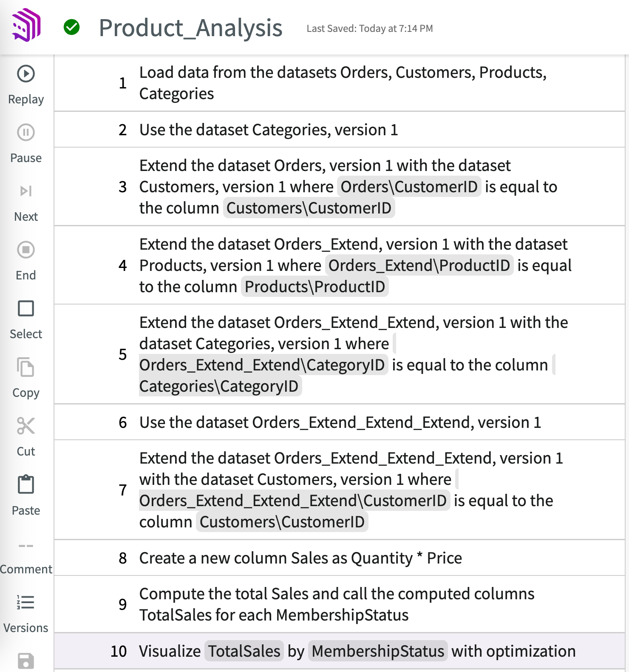Click the save disk icon
Viewport: 629px width, 672px height.
point(26,661)
